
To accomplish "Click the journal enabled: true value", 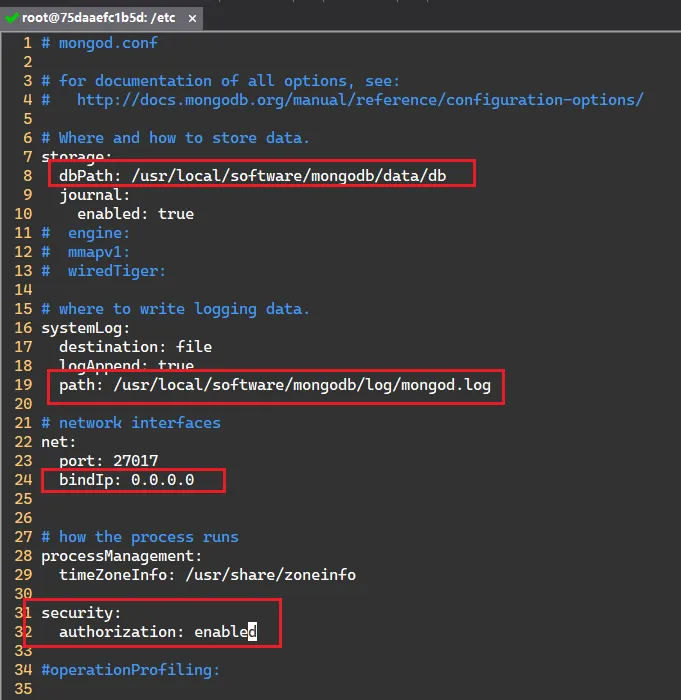I will (135, 214).
